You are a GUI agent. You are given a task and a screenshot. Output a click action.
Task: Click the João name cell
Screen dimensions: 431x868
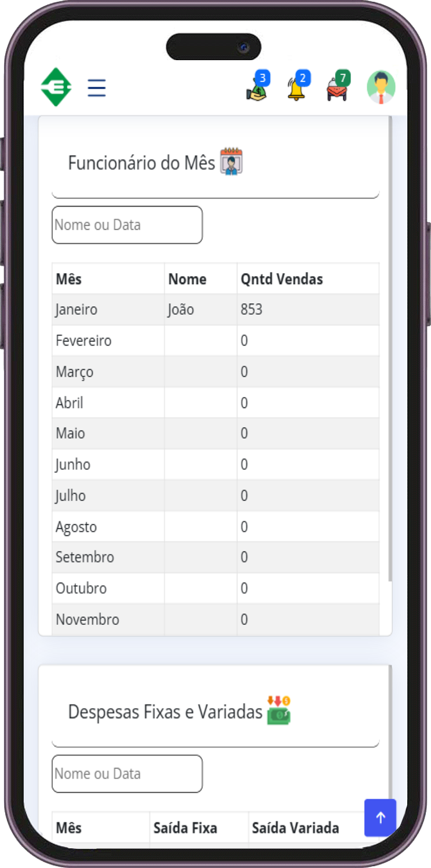[181, 310]
